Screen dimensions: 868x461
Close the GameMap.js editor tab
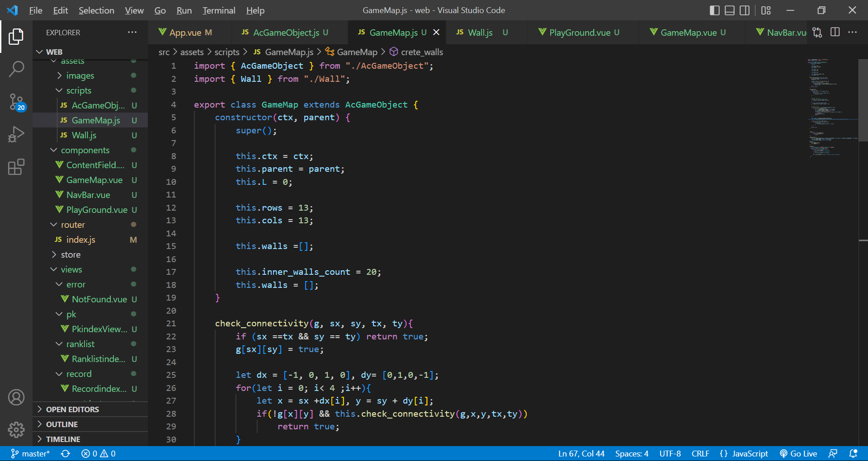pos(436,33)
